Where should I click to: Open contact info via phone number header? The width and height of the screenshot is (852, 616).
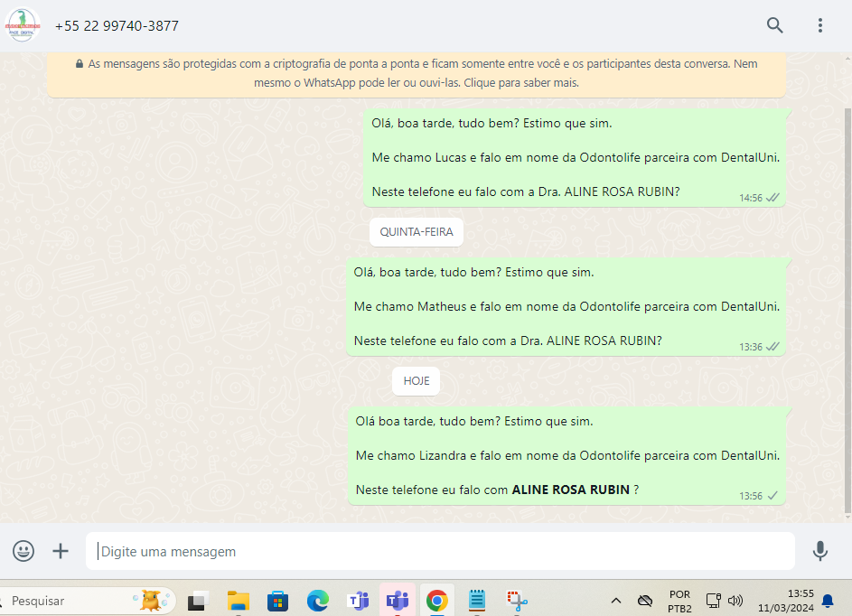[117, 26]
